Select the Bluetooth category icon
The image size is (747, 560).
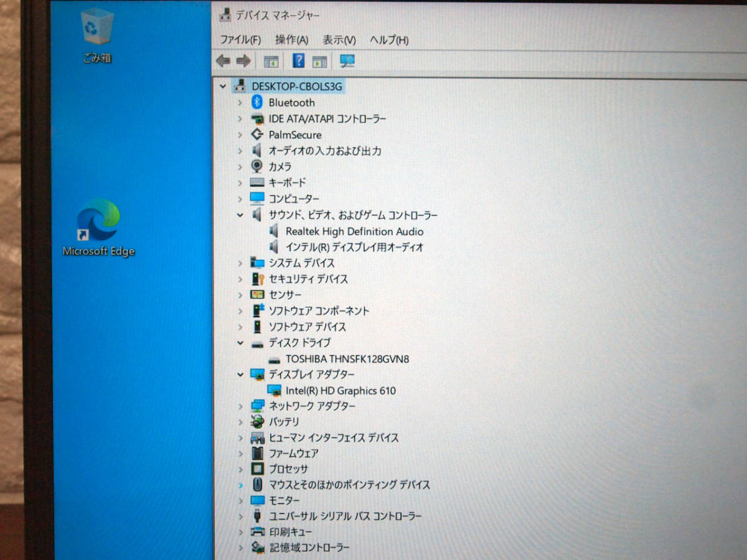tap(257, 102)
